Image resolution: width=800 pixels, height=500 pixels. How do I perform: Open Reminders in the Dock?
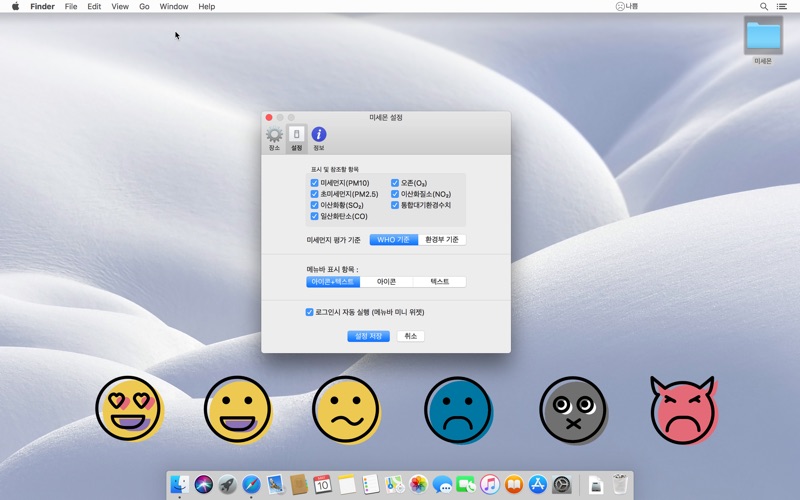tap(370, 484)
